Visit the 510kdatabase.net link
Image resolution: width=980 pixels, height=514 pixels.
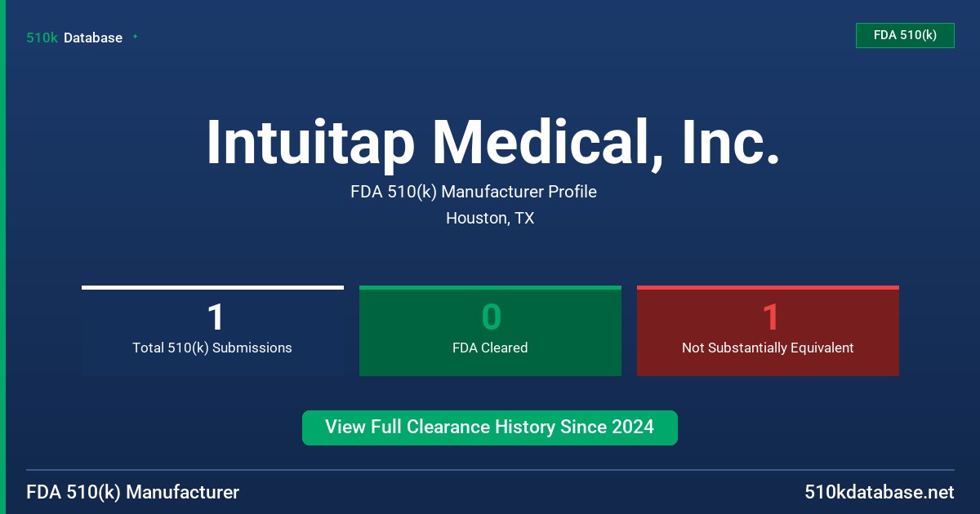tap(880, 492)
